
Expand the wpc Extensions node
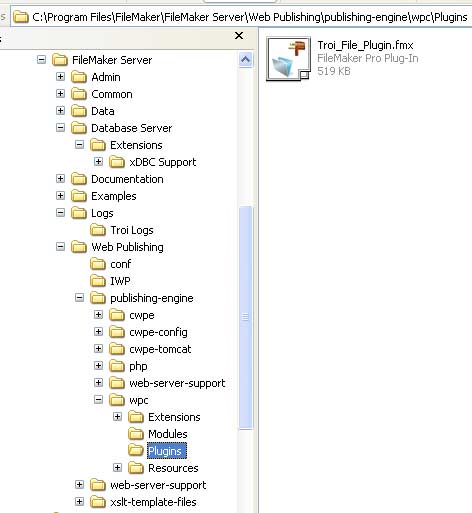tap(117, 417)
